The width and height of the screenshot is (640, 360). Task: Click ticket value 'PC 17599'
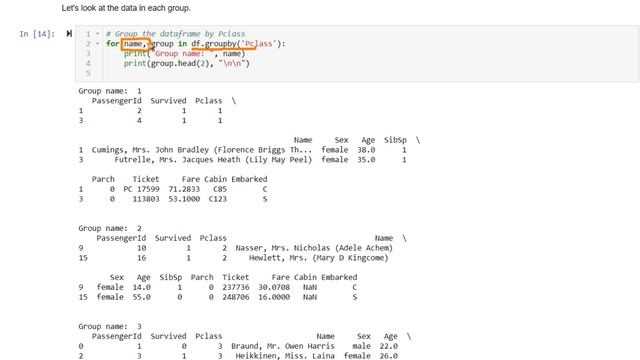pyautogui.click(x=141, y=189)
